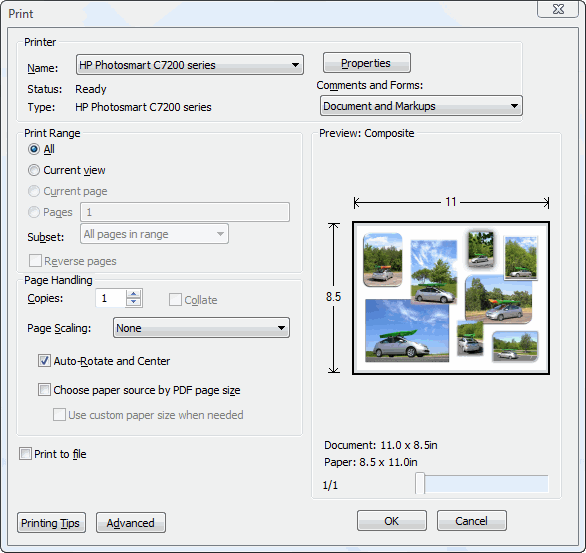Click the Copies number field
The image size is (586, 553).
[111, 298]
